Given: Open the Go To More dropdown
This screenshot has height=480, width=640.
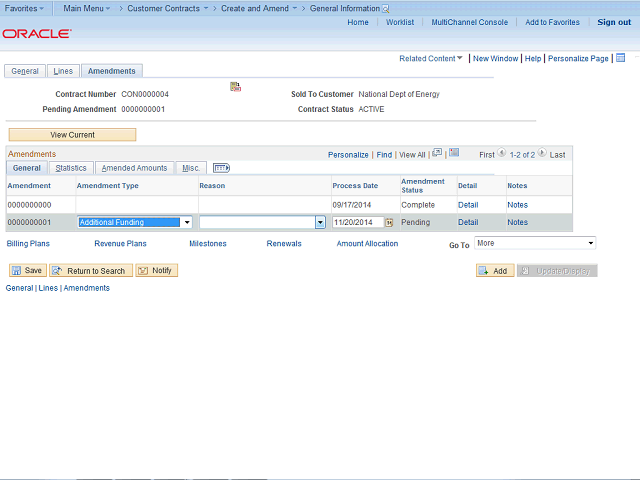Looking at the screenshot, I should point(535,243).
